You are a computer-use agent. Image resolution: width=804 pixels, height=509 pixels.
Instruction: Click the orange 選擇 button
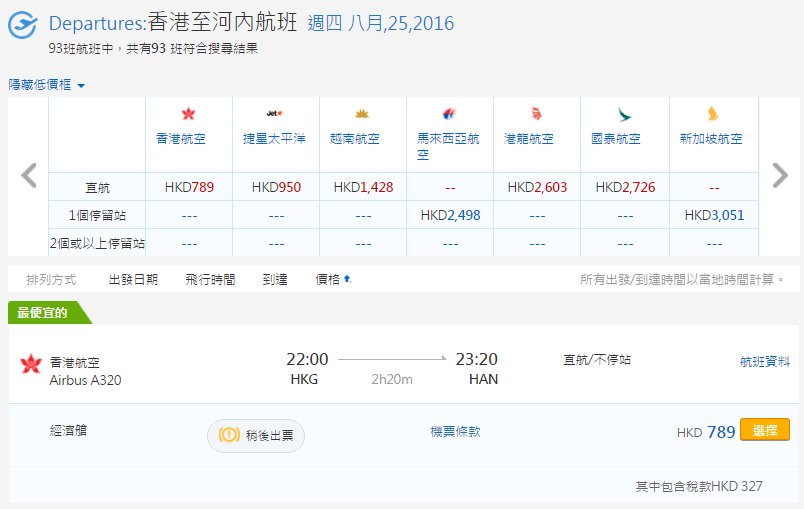[x=765, y=430]
